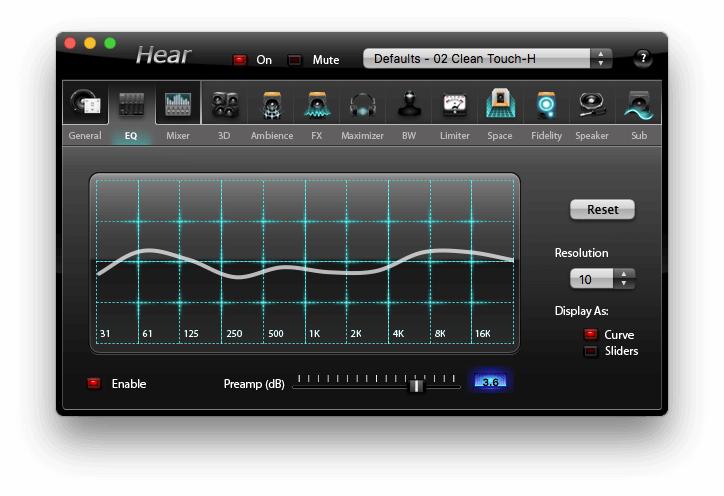This screenshot has height=496, width=724.
Task: Open the General settings icon
Action: [x=86, y=103]
